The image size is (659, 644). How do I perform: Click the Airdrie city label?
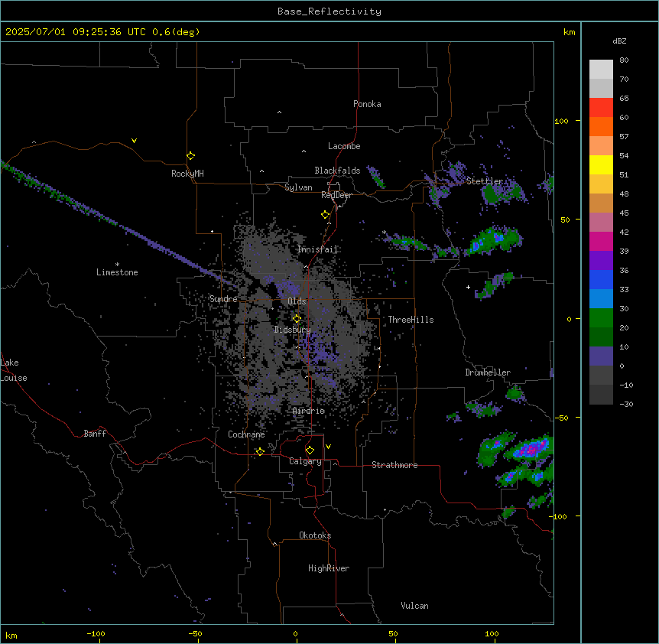(x=309, y=411)
